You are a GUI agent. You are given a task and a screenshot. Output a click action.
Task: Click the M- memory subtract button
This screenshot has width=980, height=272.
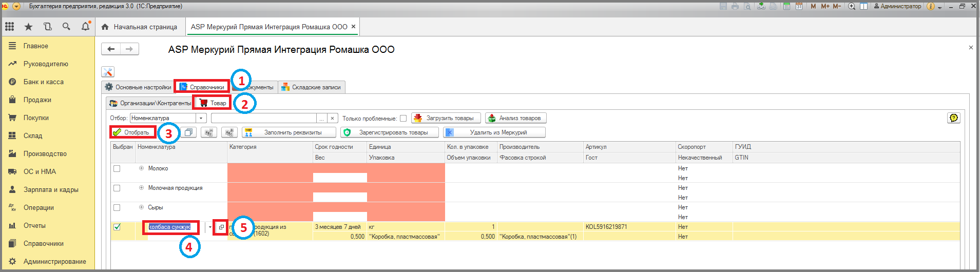pos(837,6)
